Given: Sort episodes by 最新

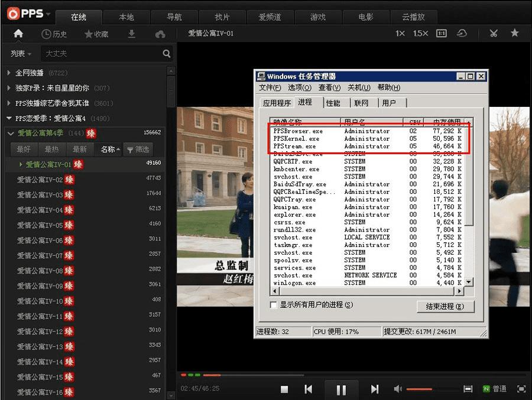Looking at the screenshot, I should [x=79, y=149].
